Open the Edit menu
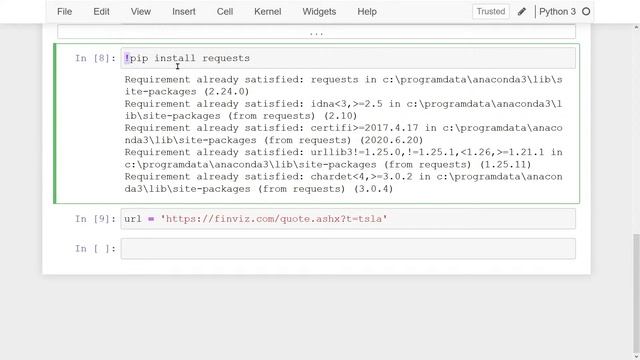640x360 pixels. [101, 12]
